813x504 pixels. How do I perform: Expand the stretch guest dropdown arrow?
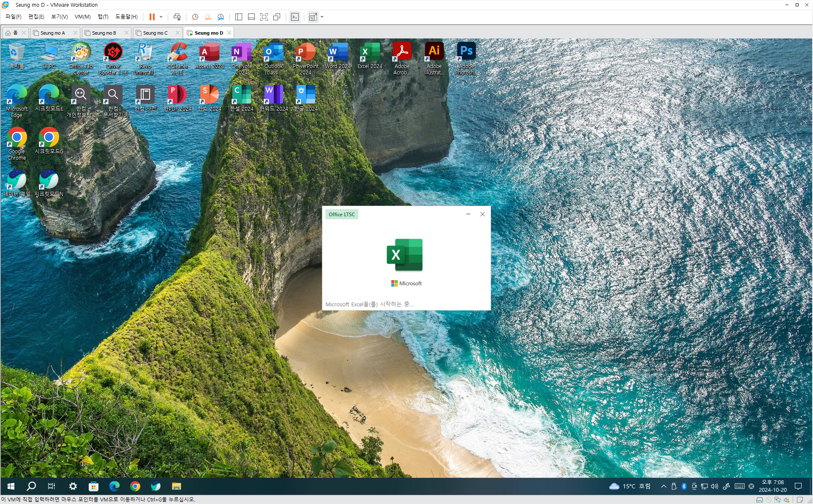[322, 17]
